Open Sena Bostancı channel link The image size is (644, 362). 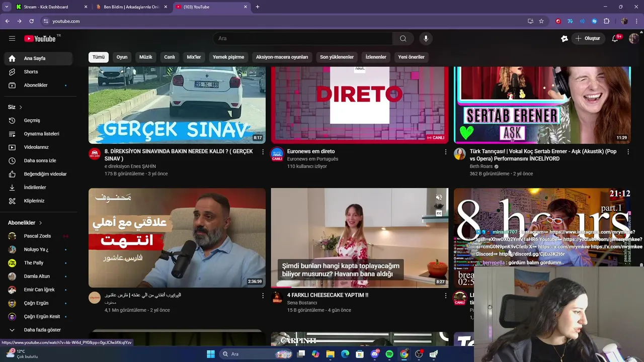(x=302, y=303)
